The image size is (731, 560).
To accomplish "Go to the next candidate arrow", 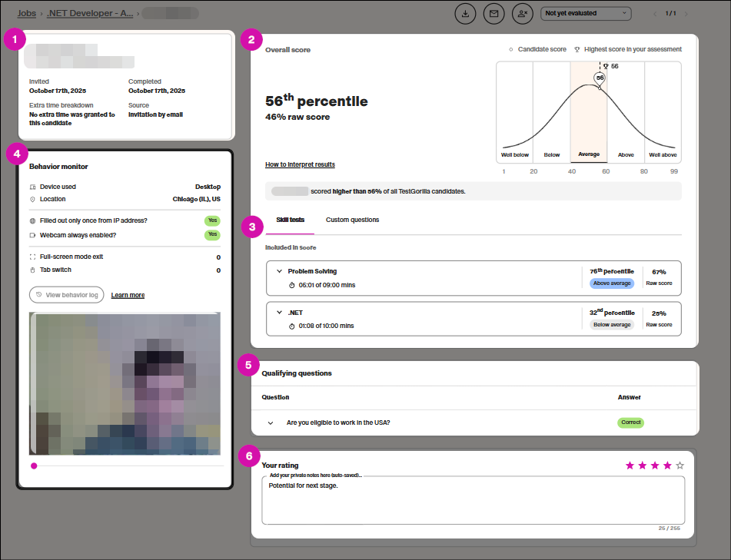I will tap(686, 14).
